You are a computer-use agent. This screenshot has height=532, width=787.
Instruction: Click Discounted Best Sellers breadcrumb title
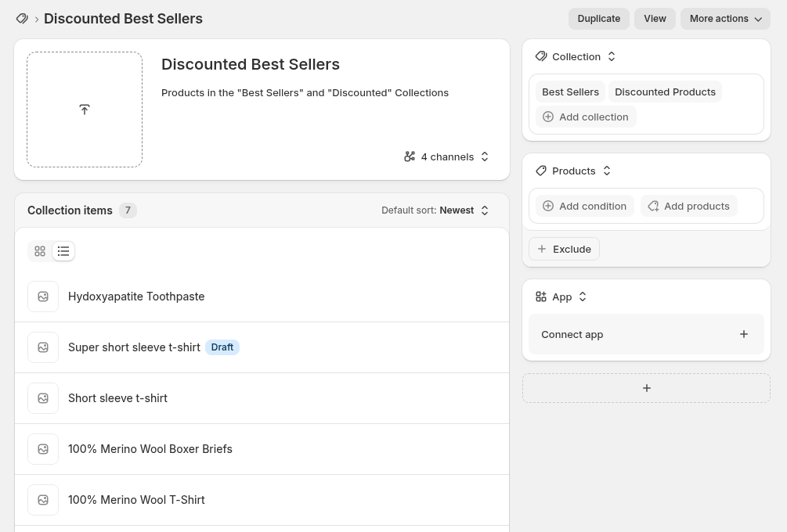(x=123, y=19)
